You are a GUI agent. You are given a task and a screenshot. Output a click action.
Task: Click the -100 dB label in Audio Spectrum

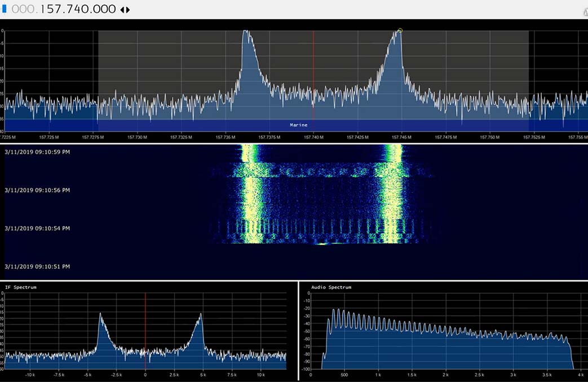coord(306,369)
